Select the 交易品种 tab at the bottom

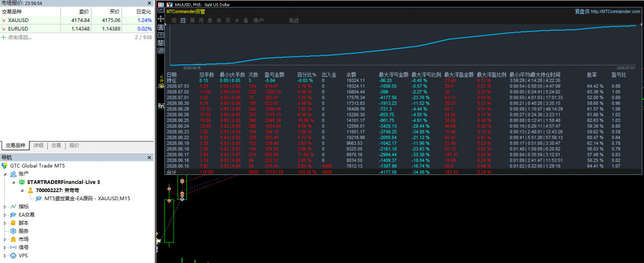point(15,145)
